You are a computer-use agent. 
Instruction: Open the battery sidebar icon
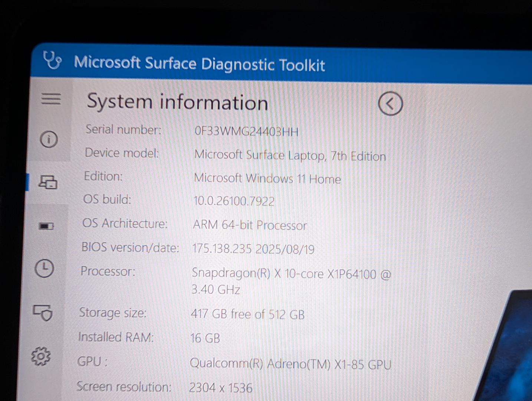point(46,226)
